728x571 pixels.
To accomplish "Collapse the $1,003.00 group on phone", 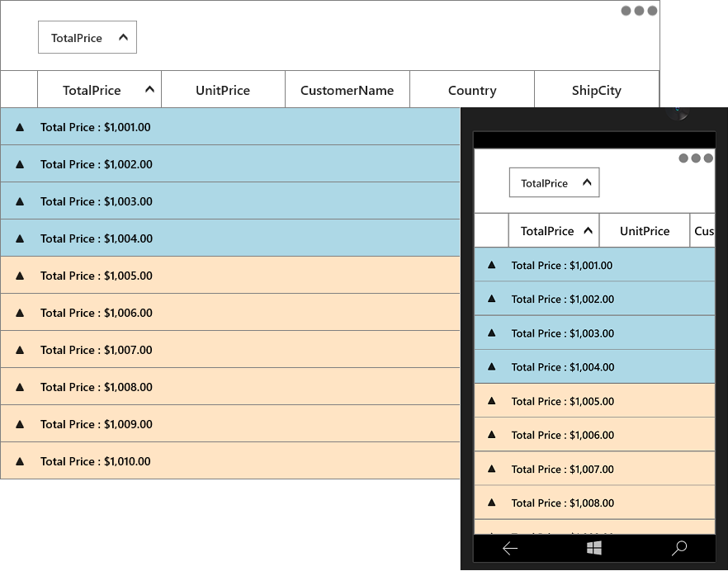I will 492,333.
